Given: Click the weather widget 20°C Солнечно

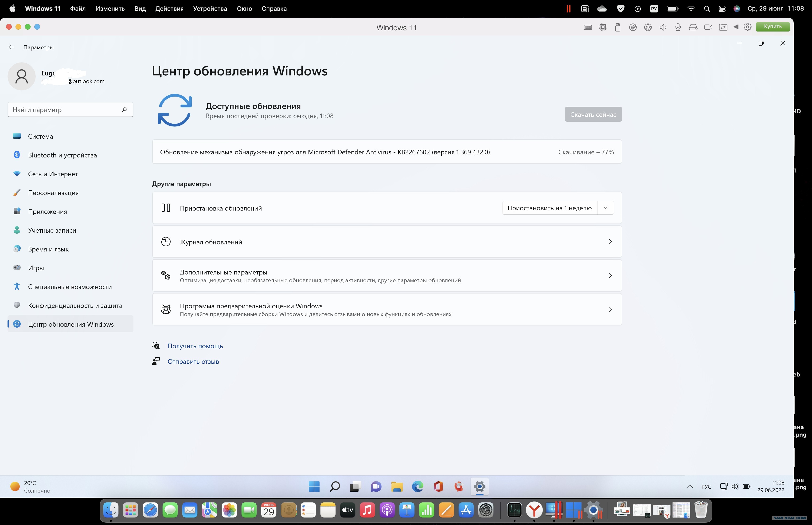Looking at the screenshot, I should point(30,486).
